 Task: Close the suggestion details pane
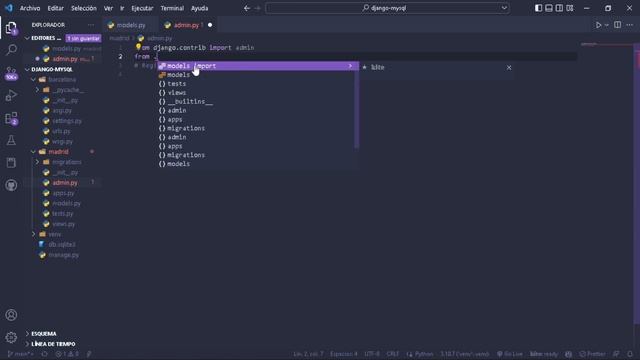pos(509,67)
